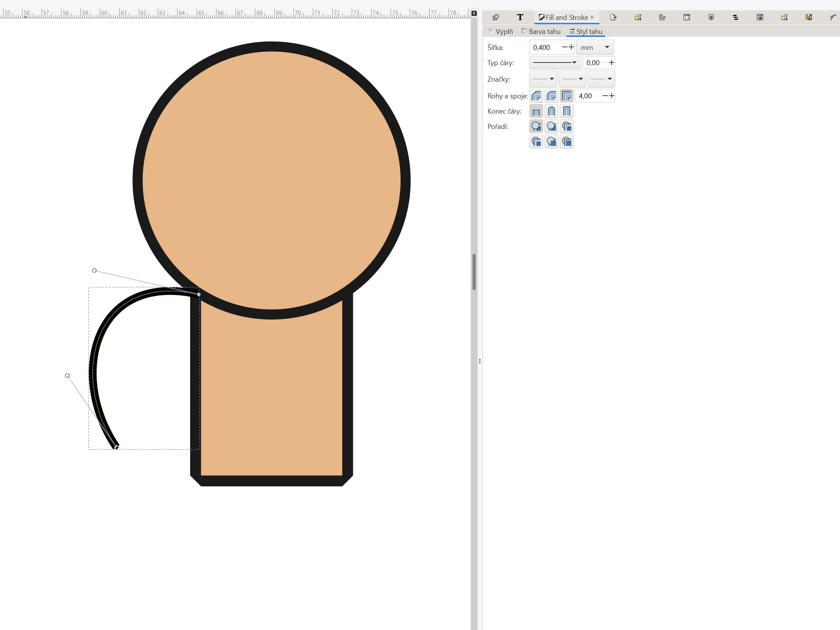This screenshot has height=630, width=840.
Task: Open the Export dialog tab icon
Action: pos(613,18)
